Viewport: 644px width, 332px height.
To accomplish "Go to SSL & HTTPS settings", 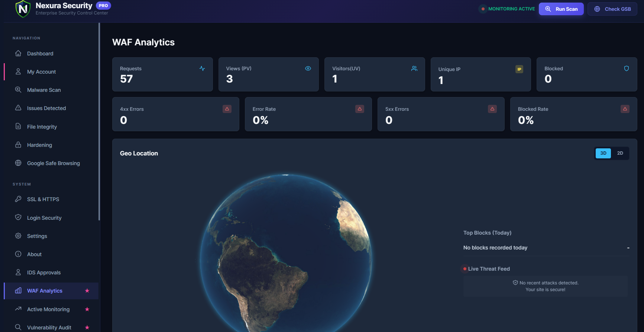I will (51, 199).
